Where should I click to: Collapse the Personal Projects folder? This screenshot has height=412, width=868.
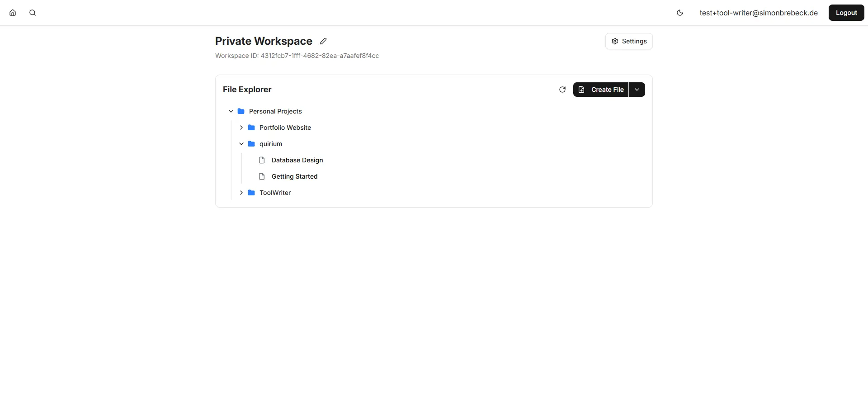point(231,111)
